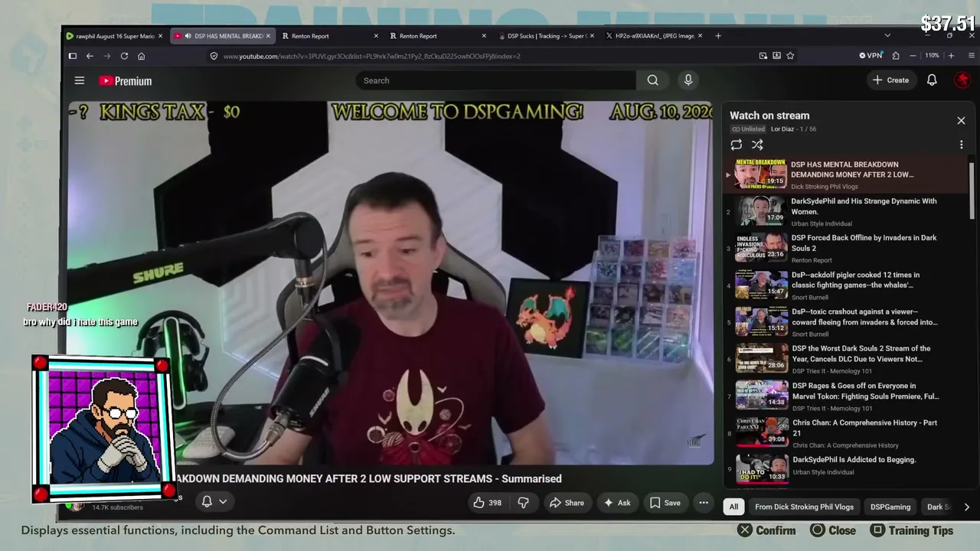980x551 pixels.
Task: Open more actions ellipsis below the video
Action: pyautogui.click(x=704, y=503)
